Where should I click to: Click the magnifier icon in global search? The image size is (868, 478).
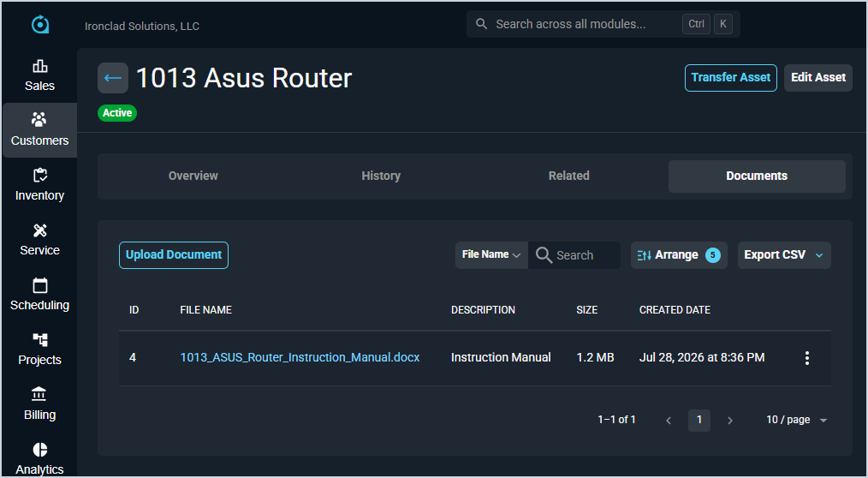482,24
